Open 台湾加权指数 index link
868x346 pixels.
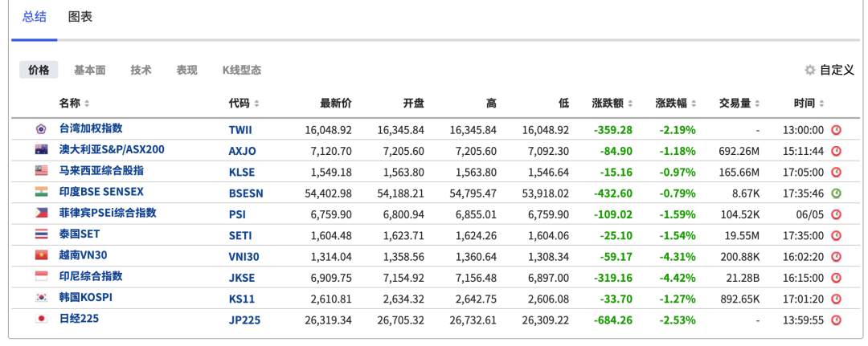(x=91, y=128)
